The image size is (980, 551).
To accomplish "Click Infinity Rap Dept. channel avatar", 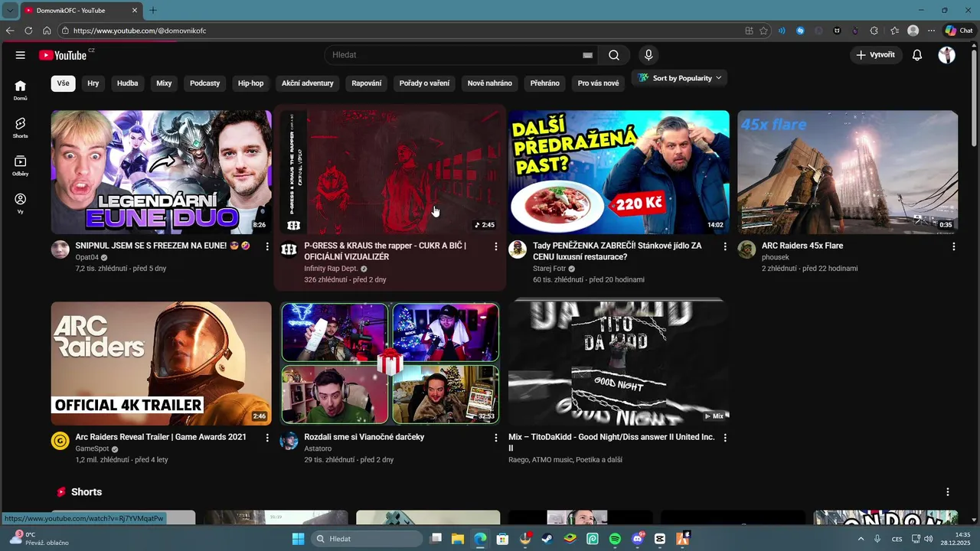I will coord(289,249).
